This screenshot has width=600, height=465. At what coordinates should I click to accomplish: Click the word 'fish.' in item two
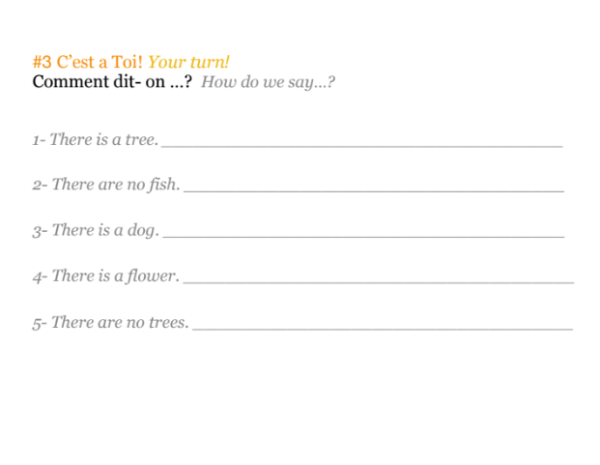(164, 184)
